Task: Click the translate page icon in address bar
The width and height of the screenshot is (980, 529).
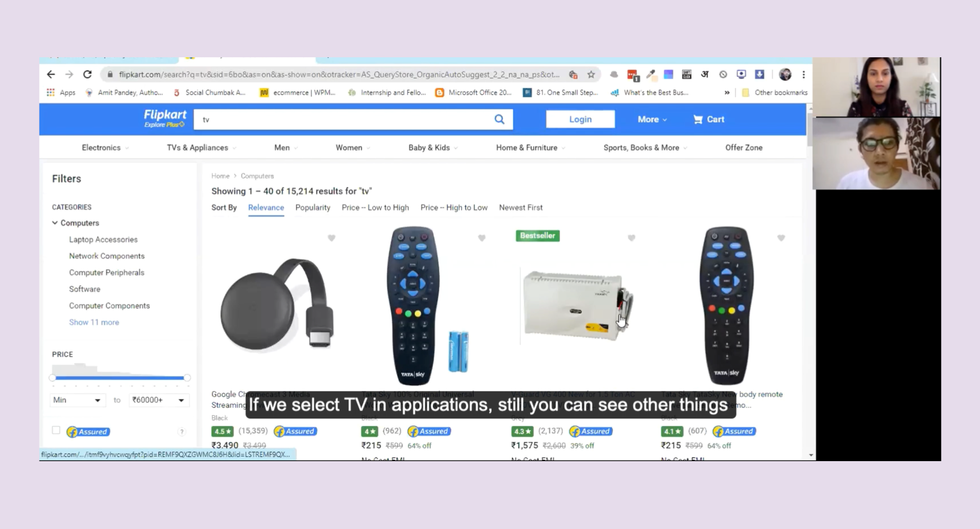Action: point(573,74)
